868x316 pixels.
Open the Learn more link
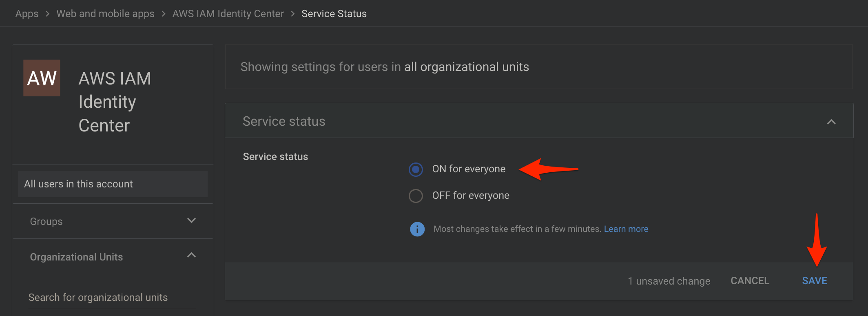click(626, 229)
